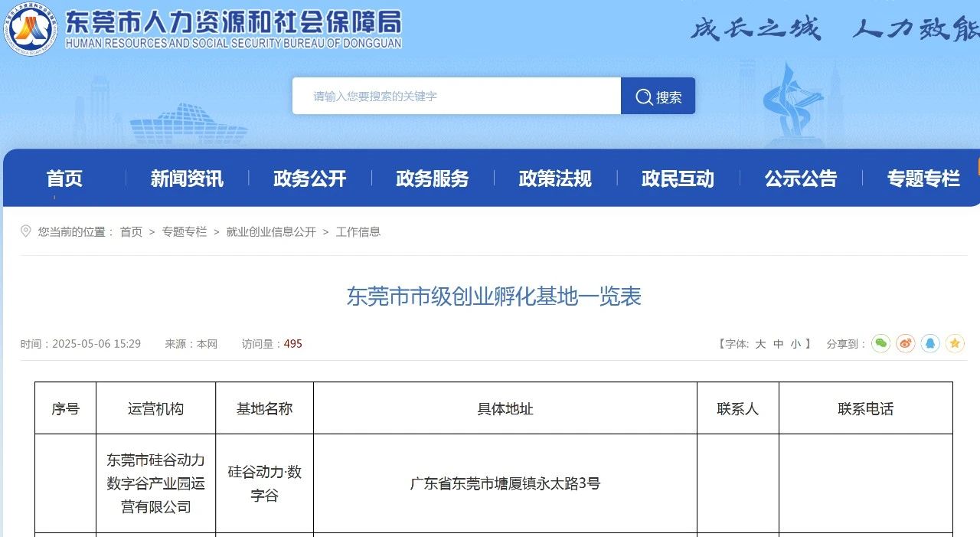Set font size to 小 (small)
This screenshot has height=537, width=980.
[x=795, y=345]
